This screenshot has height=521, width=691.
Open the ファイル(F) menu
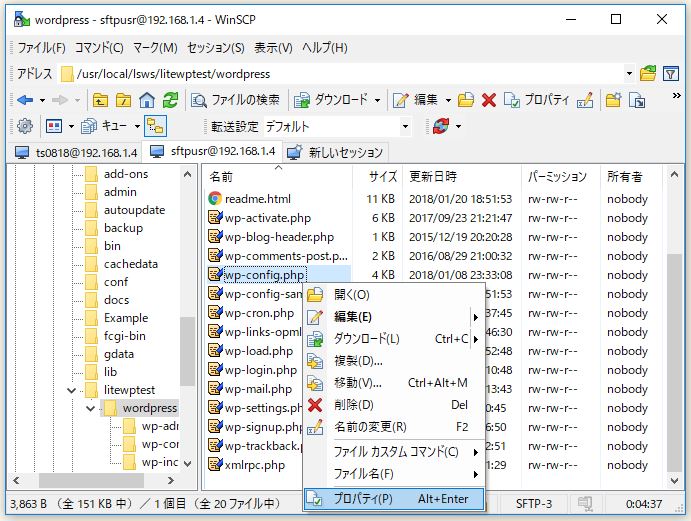pos(41,48)
